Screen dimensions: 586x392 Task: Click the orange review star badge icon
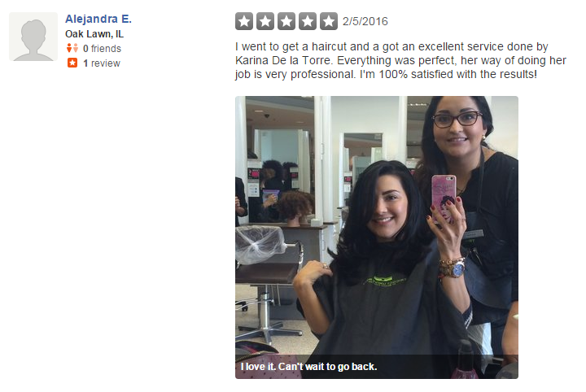[72, 63]
